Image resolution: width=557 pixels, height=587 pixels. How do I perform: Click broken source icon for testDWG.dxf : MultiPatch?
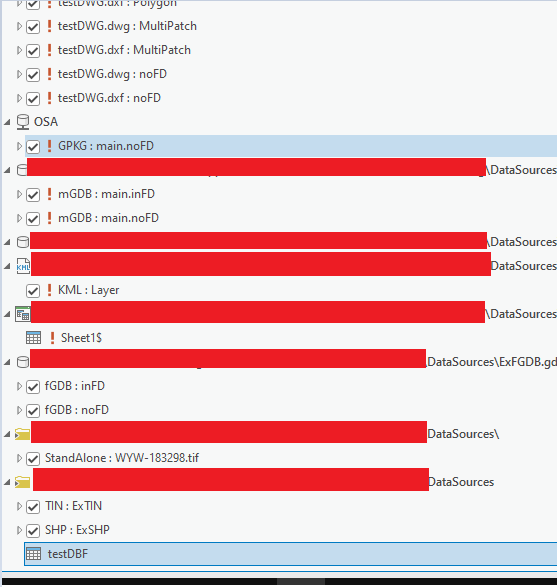pyautogui.click(x=49, y=50)
